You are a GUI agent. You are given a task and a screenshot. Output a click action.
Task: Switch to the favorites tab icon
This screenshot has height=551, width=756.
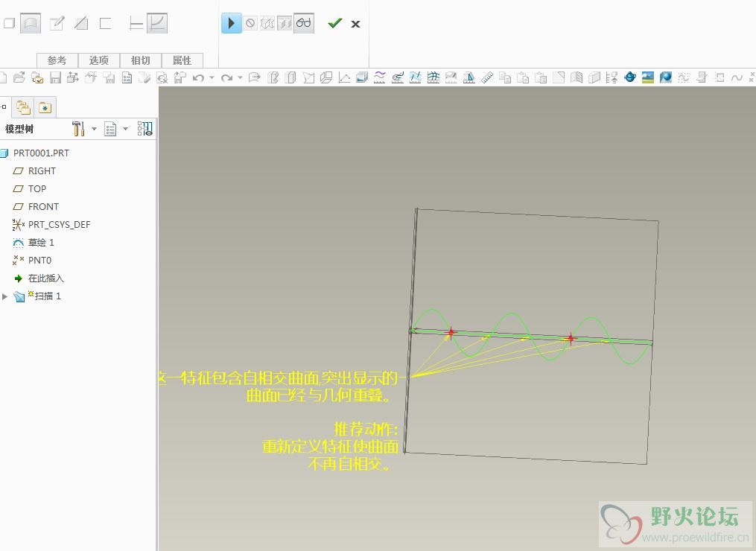pyautogui.click(x=45, y=107)
